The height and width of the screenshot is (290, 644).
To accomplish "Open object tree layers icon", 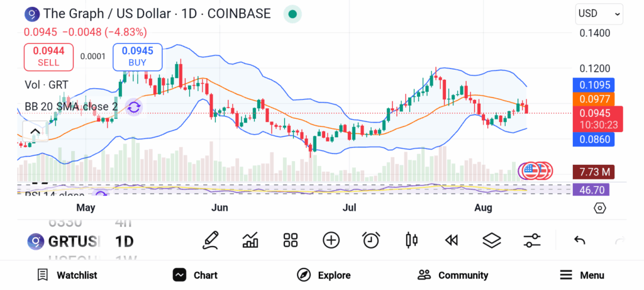I will (492, 240).
